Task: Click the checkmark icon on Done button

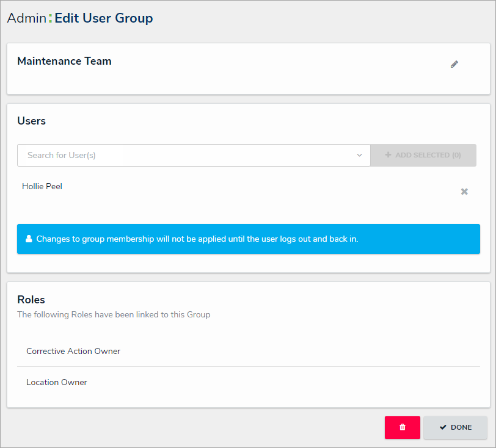Action: click(443, 427)
